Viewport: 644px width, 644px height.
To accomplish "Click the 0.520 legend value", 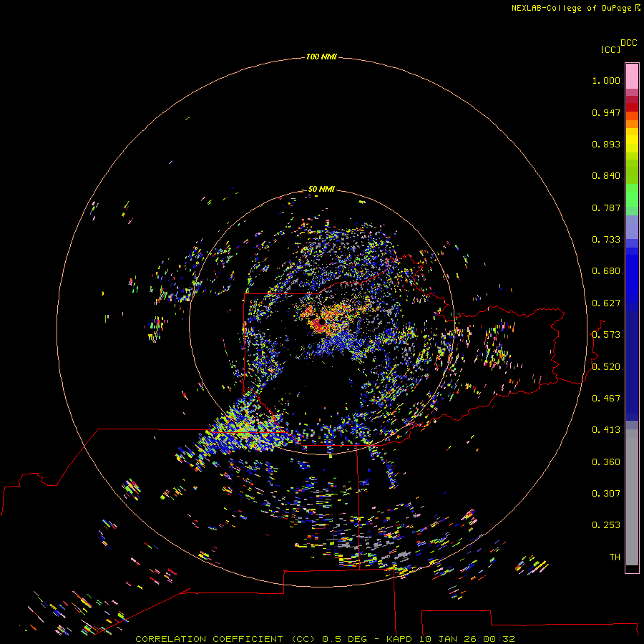I will tap(606, 367).
